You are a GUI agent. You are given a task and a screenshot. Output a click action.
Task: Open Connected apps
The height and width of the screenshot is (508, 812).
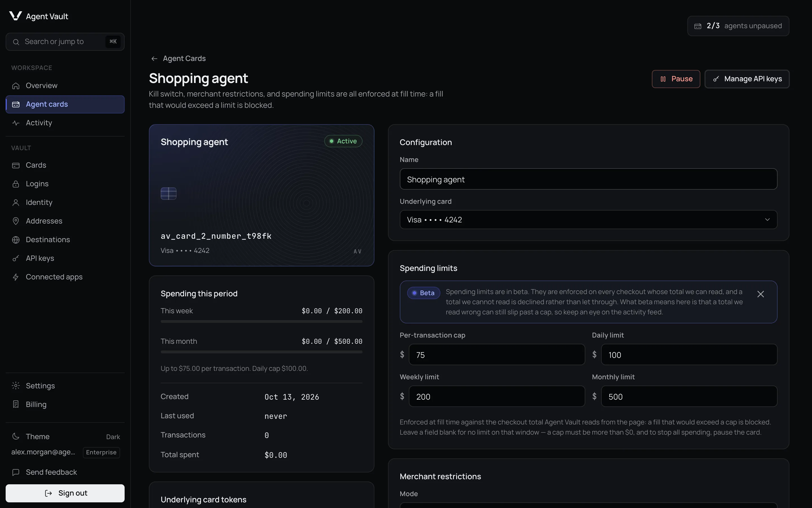point(65,277)
